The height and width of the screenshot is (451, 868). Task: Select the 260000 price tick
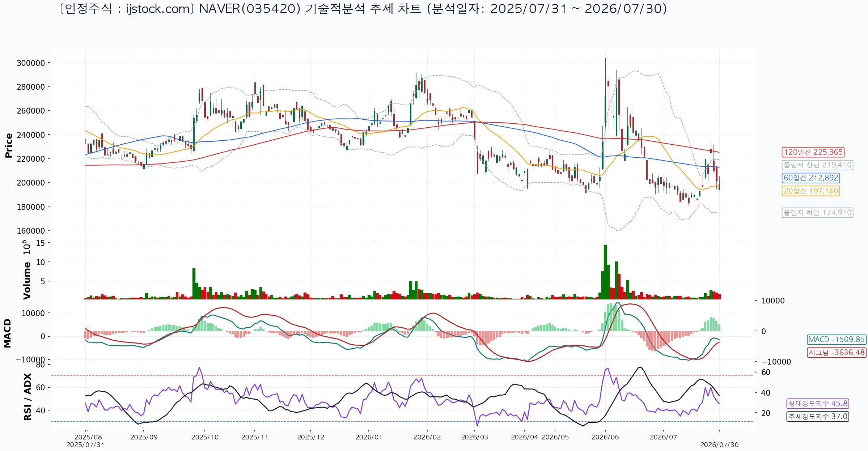click(31, 111)
